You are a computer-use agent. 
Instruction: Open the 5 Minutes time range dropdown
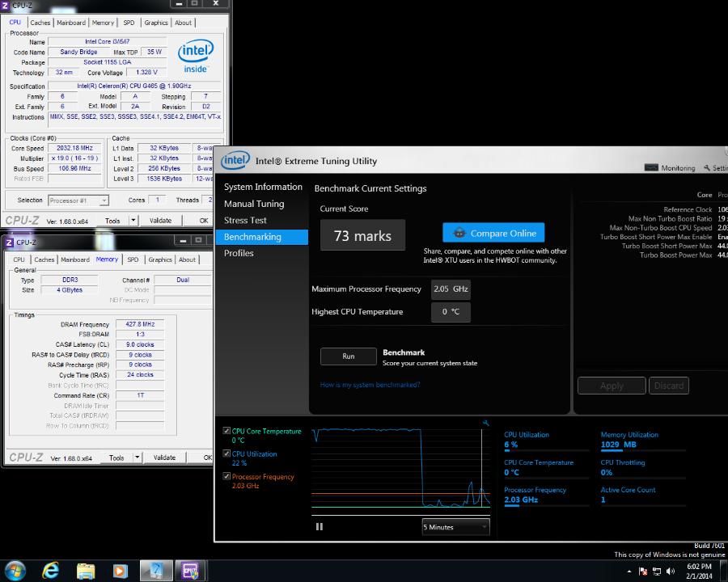tap(455, 527)
